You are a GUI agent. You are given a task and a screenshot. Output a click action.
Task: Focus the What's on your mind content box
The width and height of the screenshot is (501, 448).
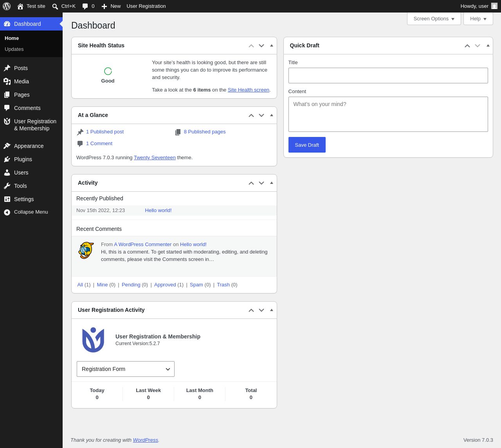pyautogui.click(x=388, y=114)
